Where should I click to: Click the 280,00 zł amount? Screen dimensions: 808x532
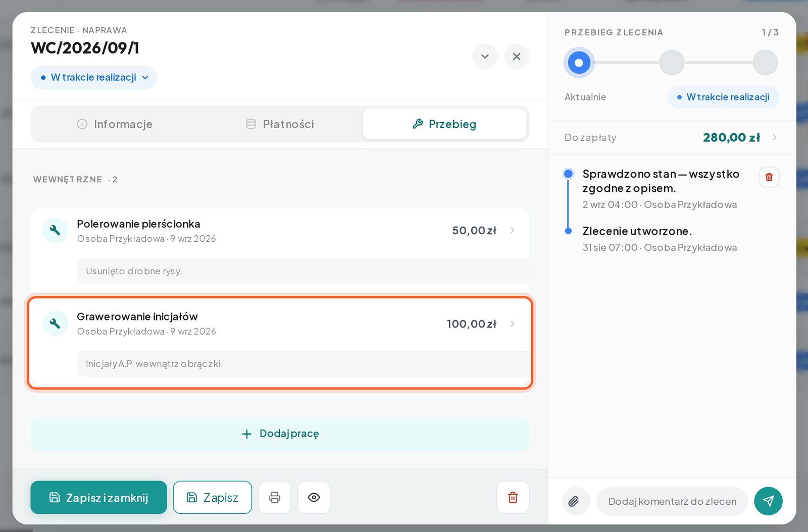[731, 137]
